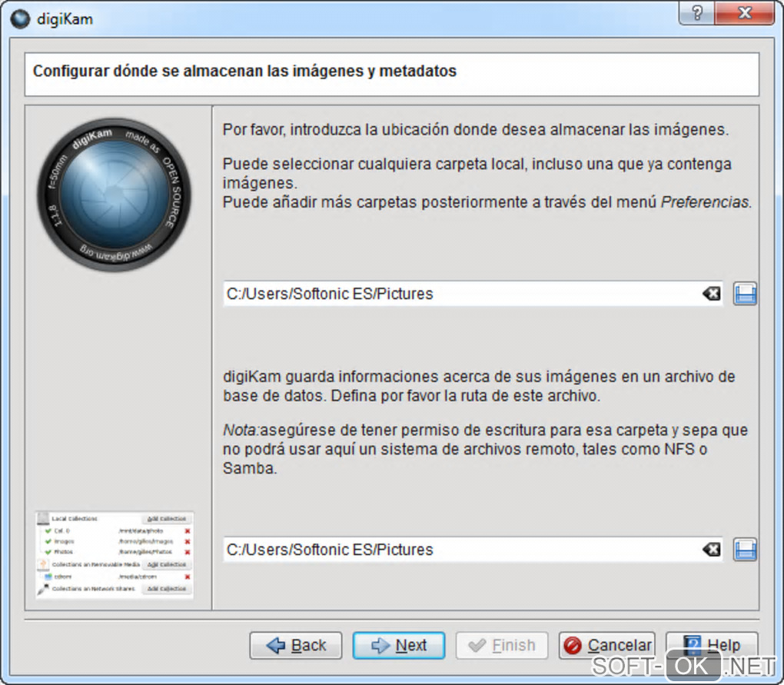Image resolution: width=784 pixels, height=685 pixels.
Task: Proceed with the Next button
Action: [398, 646]
